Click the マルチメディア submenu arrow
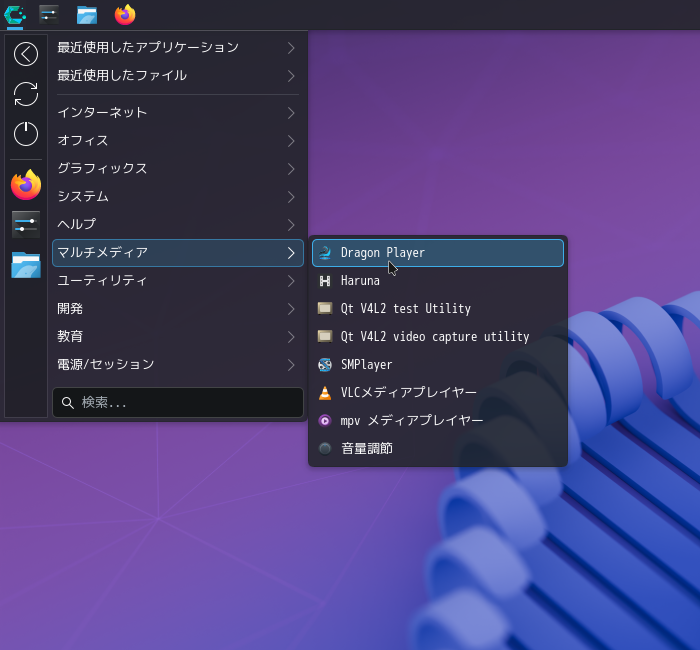The height and width of the screenshot is (650, 700). pyautogui.click(x=291, y=253)
